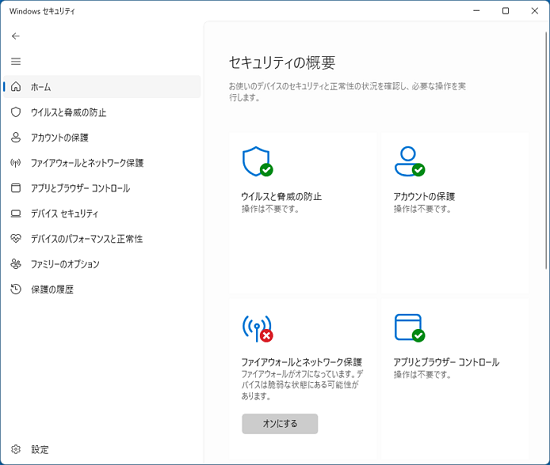Toggle the hamburger navigation menu
The width and height of the screenshot is (550, 465).
pyautogui.click(x=15, y=62)
